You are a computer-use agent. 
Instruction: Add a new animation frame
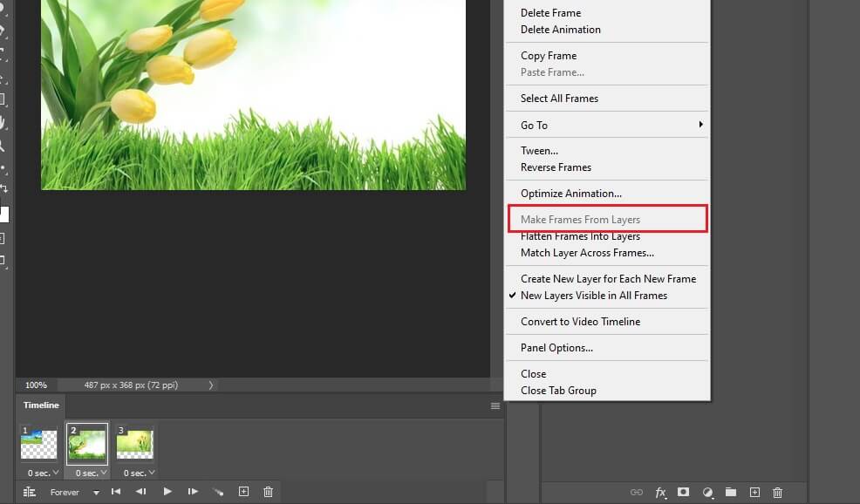243,492
